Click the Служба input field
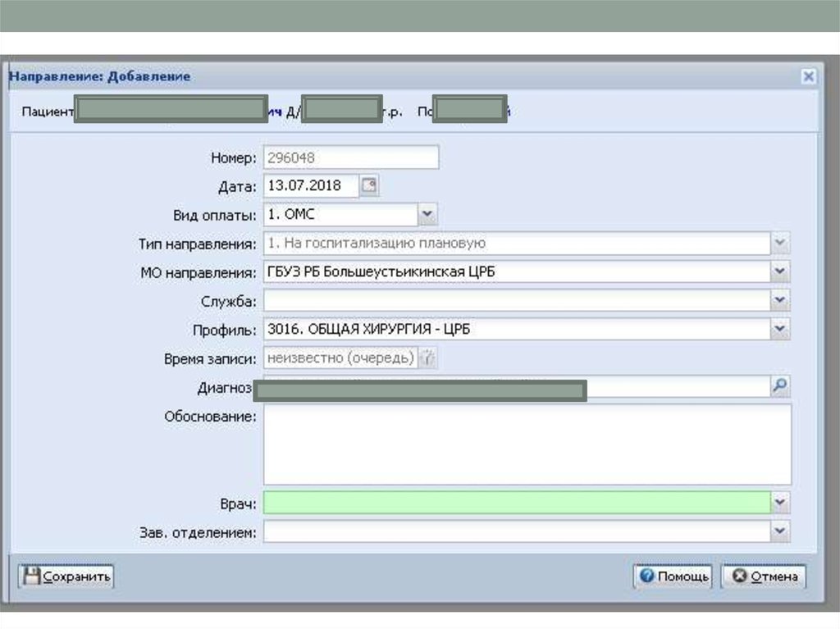 [516, 301]
